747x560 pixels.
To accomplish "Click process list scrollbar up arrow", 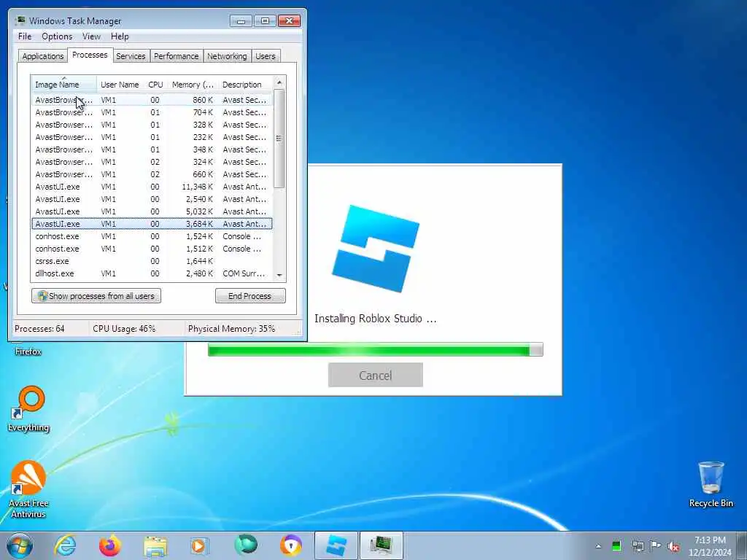I will coord(279,83).
